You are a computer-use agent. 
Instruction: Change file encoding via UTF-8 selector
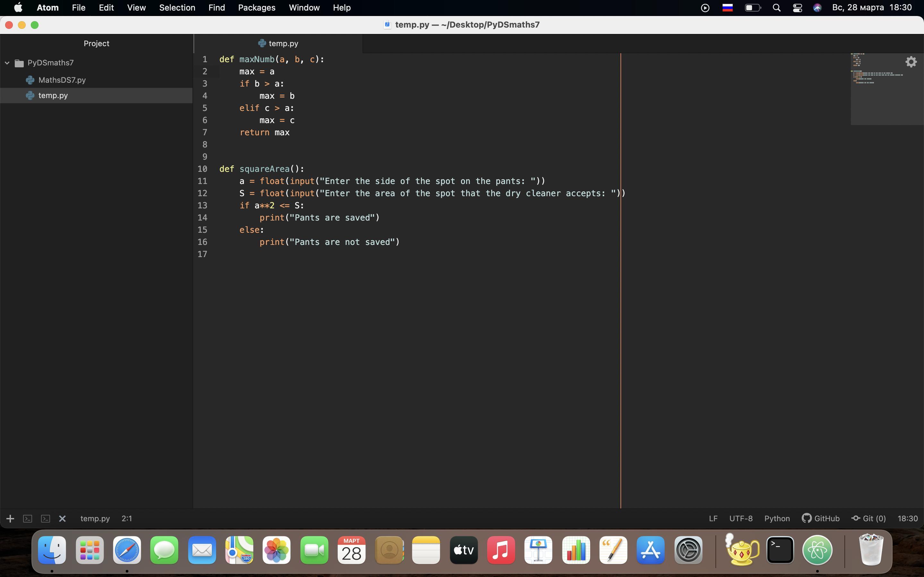741,518
